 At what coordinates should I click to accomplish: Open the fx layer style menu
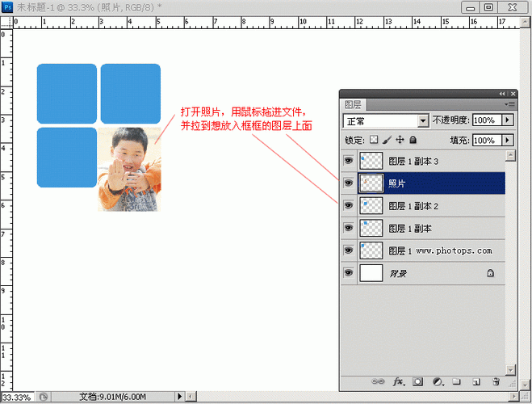pos(398,381)
